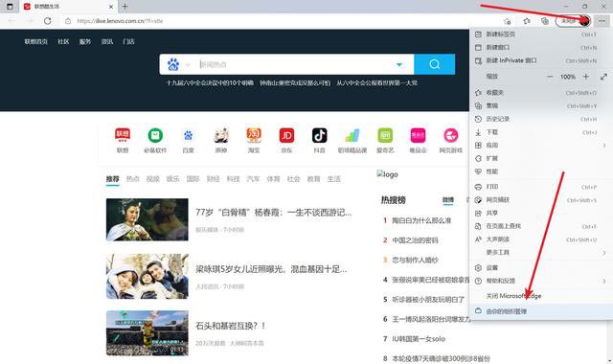Screen dimensions: 613x364
Task: Open the 百度 paw shortcut icon
Action: pyautogui.click(x=188, y=136)
